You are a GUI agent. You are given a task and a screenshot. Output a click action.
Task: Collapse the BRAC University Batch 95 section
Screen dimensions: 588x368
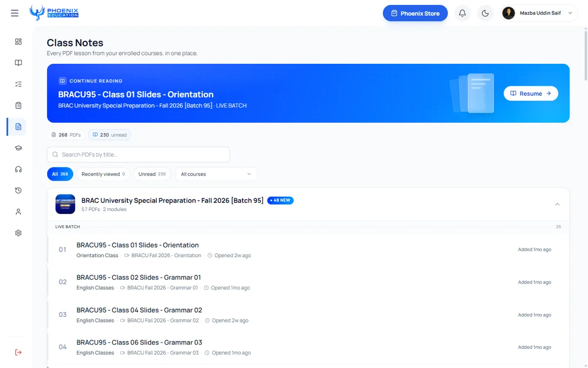point(557,204)
